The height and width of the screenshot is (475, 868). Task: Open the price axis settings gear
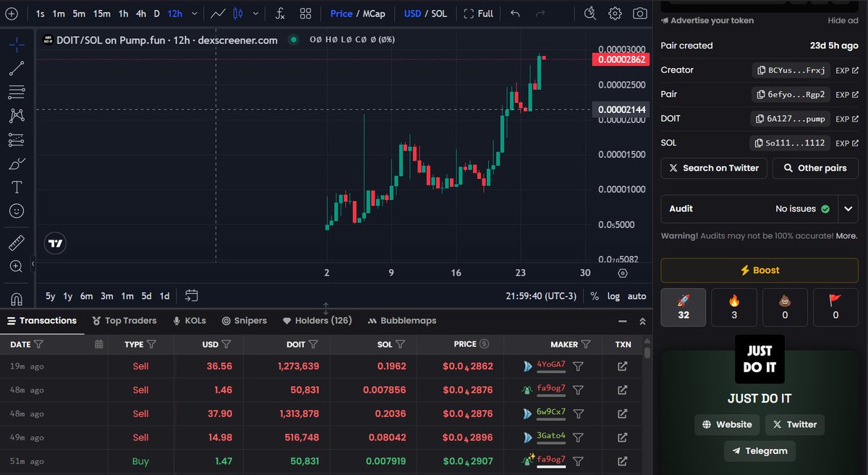[x=622, y=273]
